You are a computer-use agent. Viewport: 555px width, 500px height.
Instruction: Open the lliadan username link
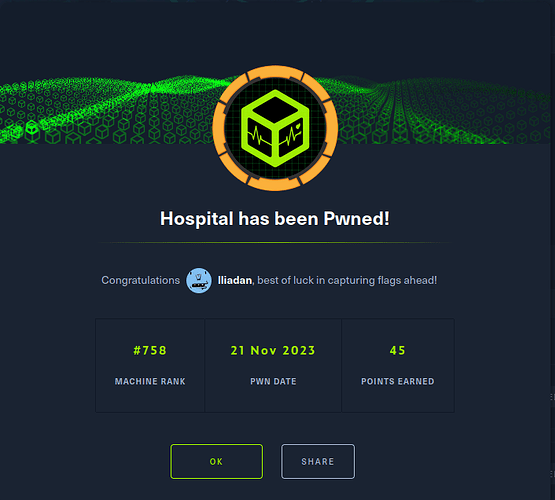click(x=235, y=280)
